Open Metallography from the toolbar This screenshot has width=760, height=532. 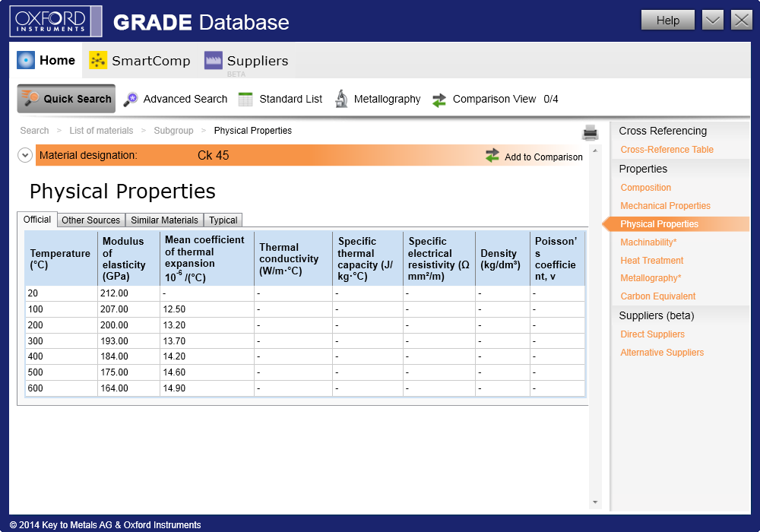(378, 99)
